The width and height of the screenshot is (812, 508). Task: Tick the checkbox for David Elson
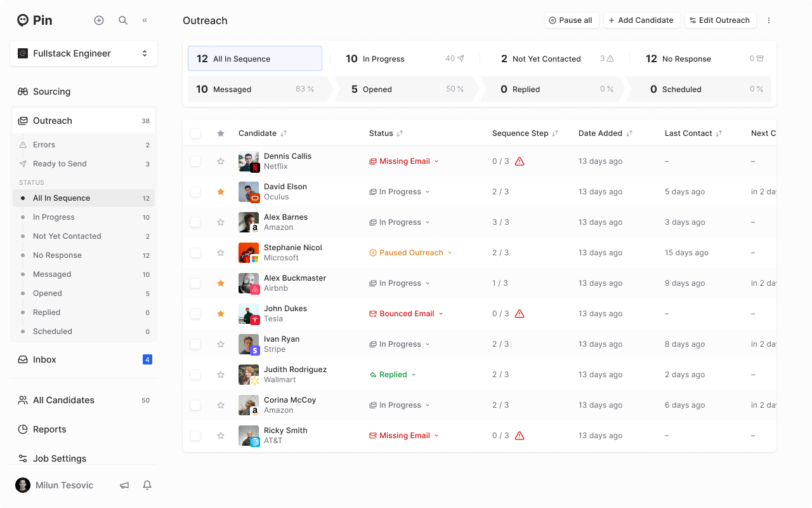[195, 192]
